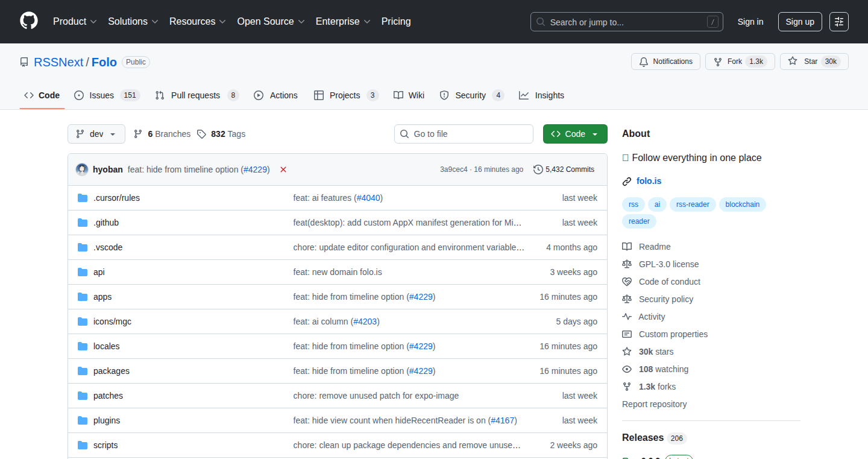Click the Sign in link
868x459 pixels.
click(750, 22)
